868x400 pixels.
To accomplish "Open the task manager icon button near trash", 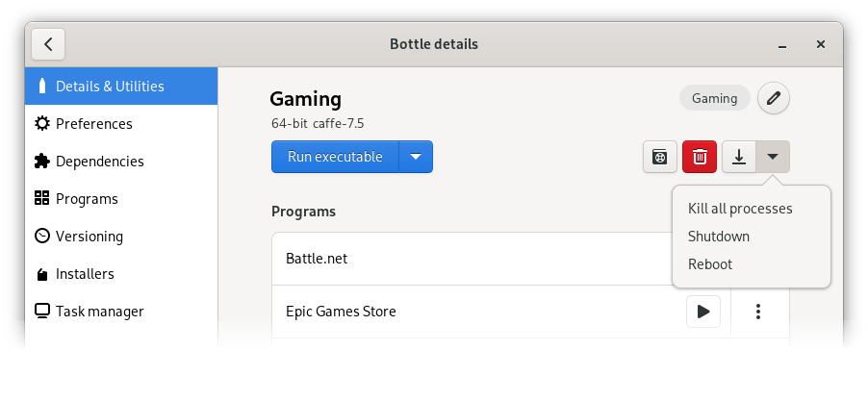I will 660,157.
